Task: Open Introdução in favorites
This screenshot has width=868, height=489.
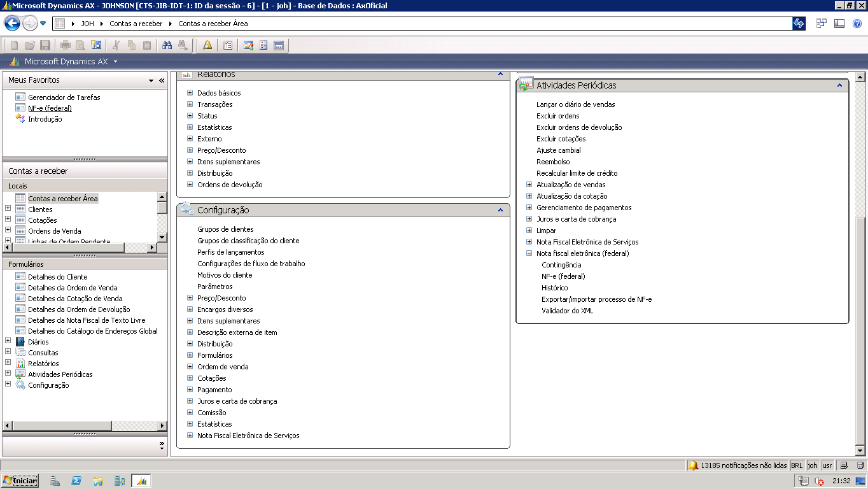Action: (45, 119)
